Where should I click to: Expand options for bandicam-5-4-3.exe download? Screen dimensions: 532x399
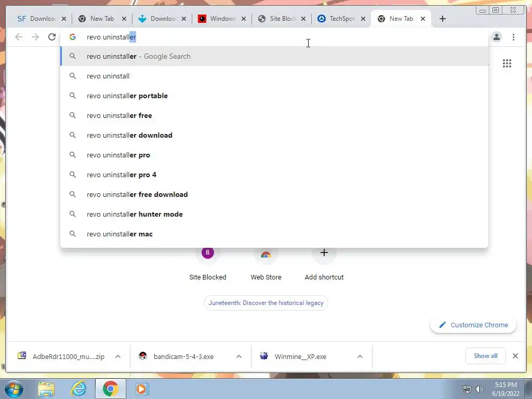point(239,356)
